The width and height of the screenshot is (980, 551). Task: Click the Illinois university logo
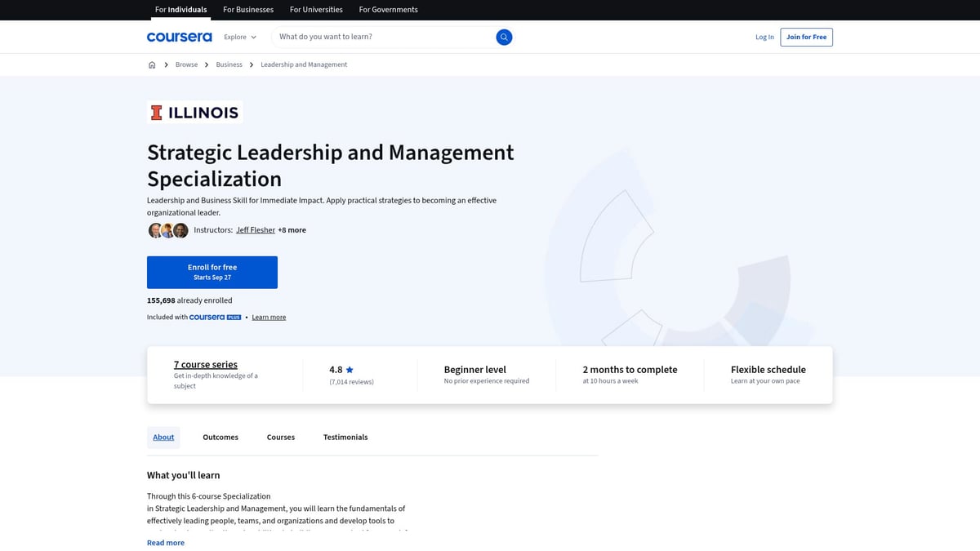194,112
